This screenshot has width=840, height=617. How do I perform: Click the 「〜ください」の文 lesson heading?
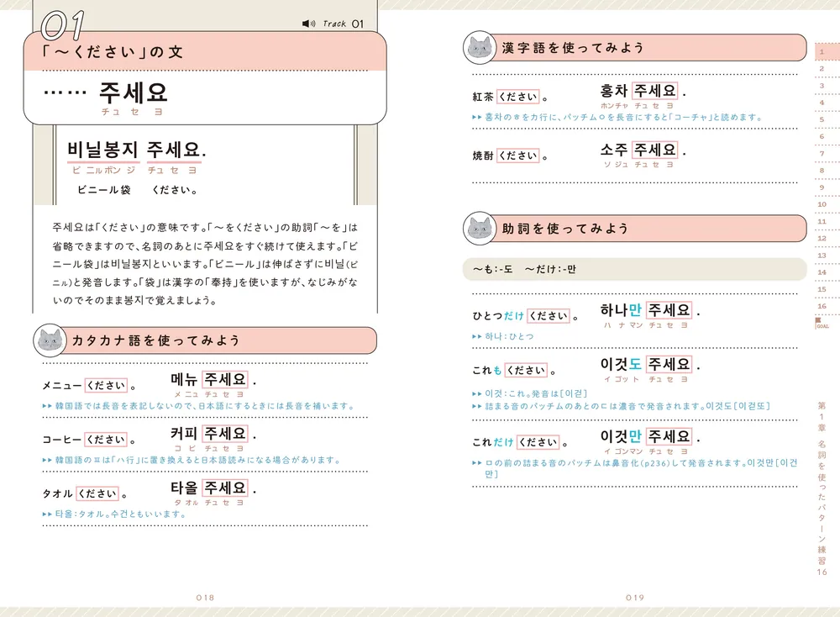tap(113, 52)
